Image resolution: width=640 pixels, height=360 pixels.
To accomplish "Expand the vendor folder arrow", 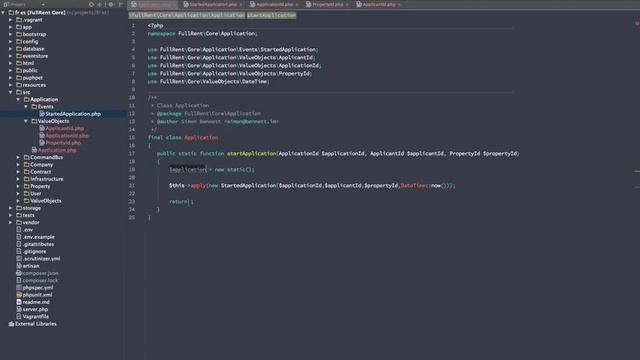I will (11, 222).
